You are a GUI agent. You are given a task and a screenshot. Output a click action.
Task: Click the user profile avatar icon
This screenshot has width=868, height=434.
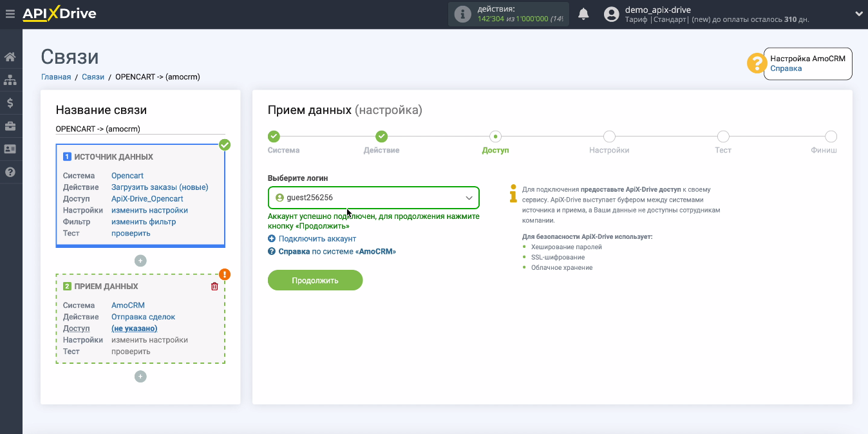[x=612, y=14]
